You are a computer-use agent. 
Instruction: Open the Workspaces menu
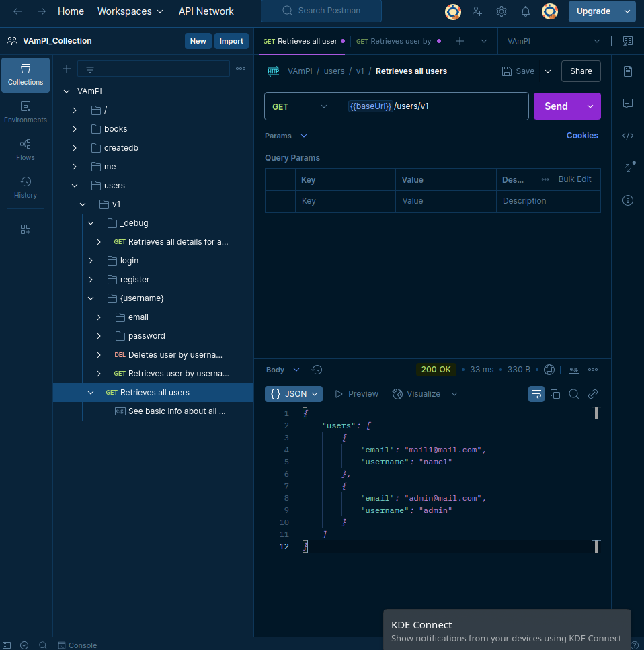pos(130,11)
